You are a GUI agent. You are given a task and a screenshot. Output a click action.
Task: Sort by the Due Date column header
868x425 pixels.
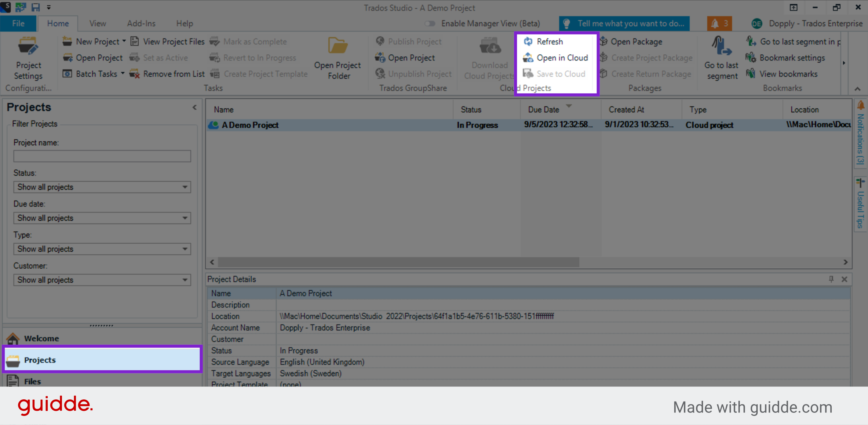pos(561,109)
